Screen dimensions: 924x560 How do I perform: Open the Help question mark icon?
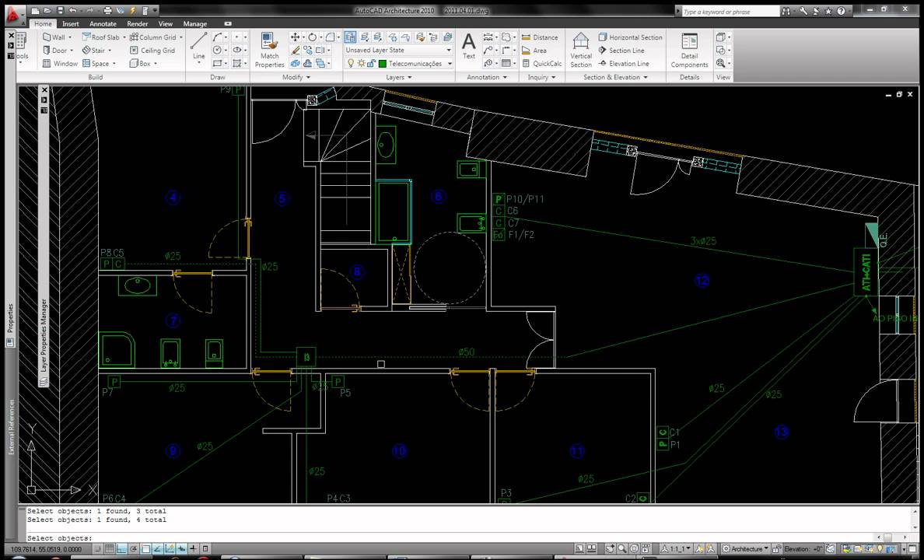coord(841,11)
